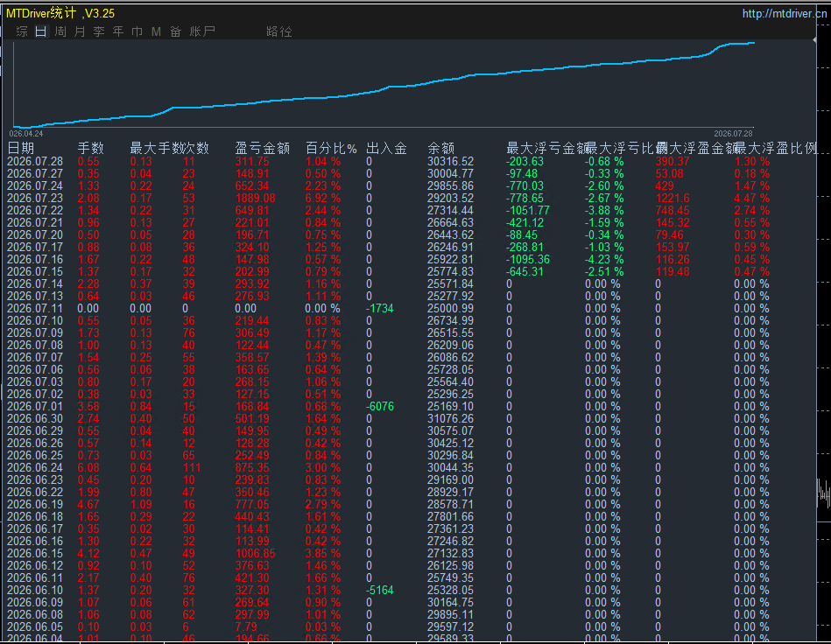This screenshot has height=644, width=831.
Task: Click the 路径 path button
Action: click(279, 31)
